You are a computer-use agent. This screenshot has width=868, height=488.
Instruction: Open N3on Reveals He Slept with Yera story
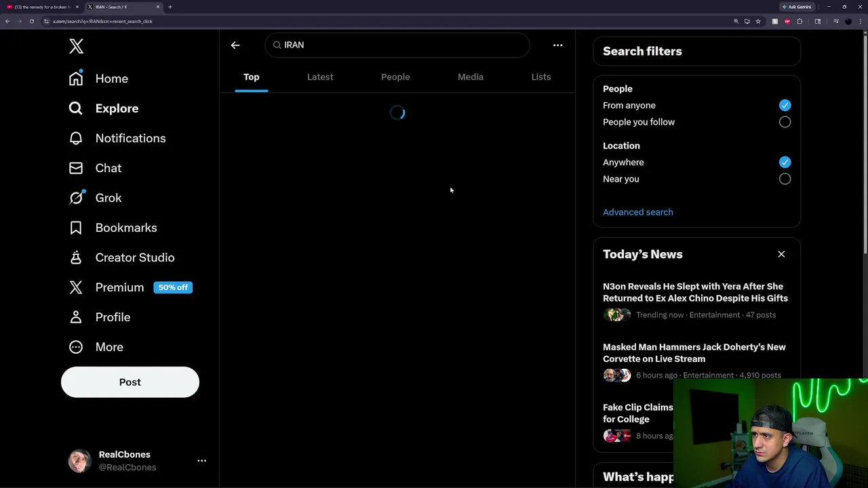click(695, 292)
